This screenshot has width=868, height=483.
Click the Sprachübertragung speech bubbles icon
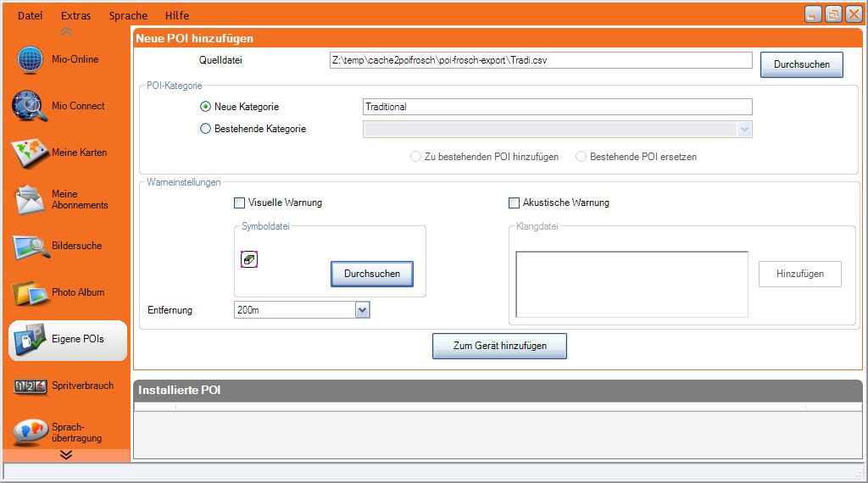tap(29, 431)
